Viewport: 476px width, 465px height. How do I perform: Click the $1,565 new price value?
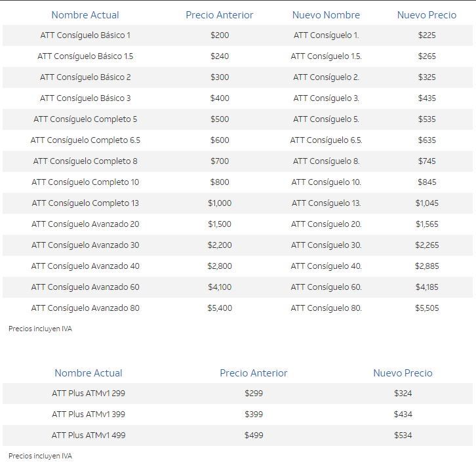(427, 224)
